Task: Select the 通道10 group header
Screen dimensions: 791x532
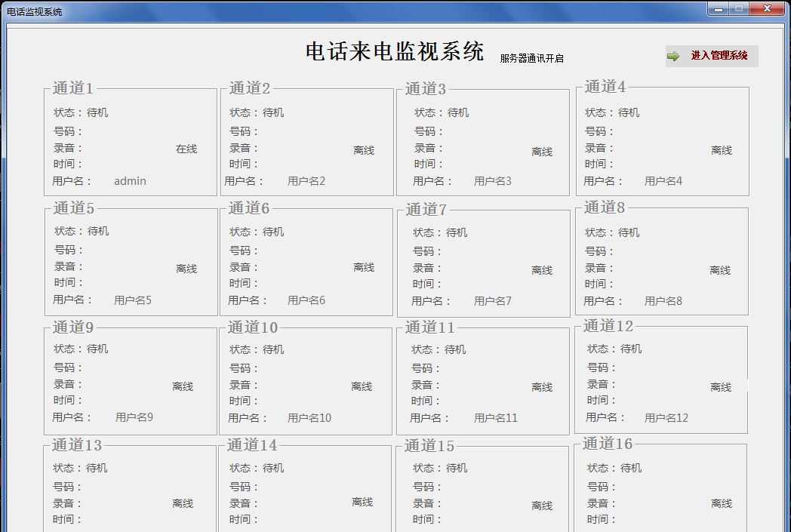Action: (253, 327)
